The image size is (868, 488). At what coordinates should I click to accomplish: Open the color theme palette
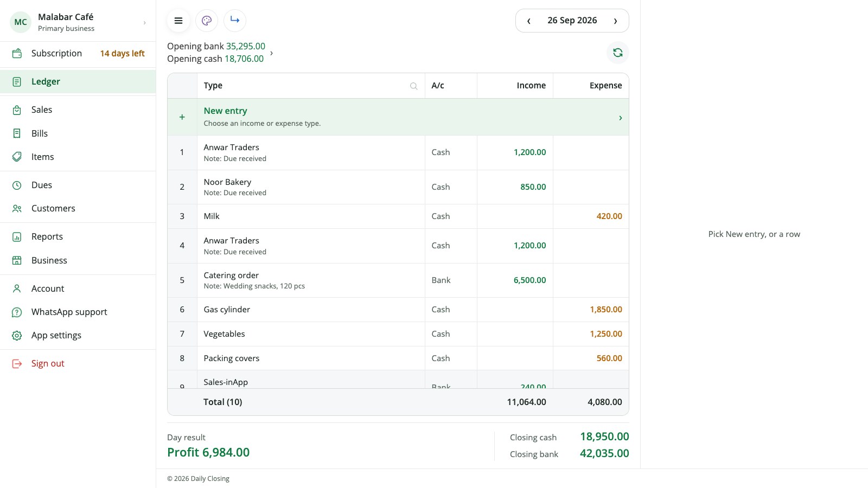pos(207,21)
